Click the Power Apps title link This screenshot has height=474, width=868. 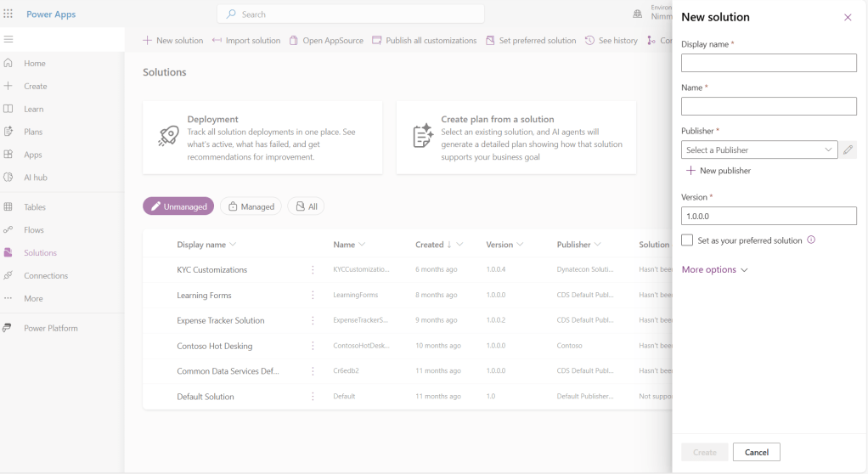[x=51, y=14]
